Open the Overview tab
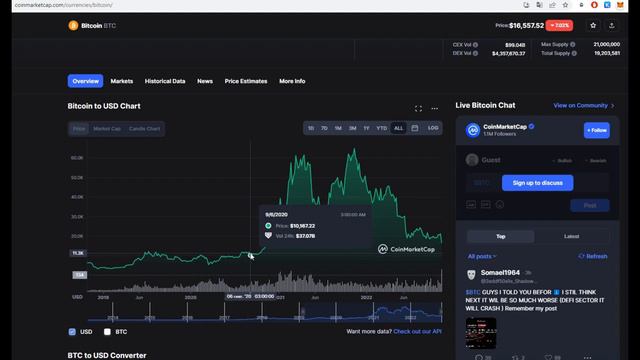640x360 pixels. (85, 81)
